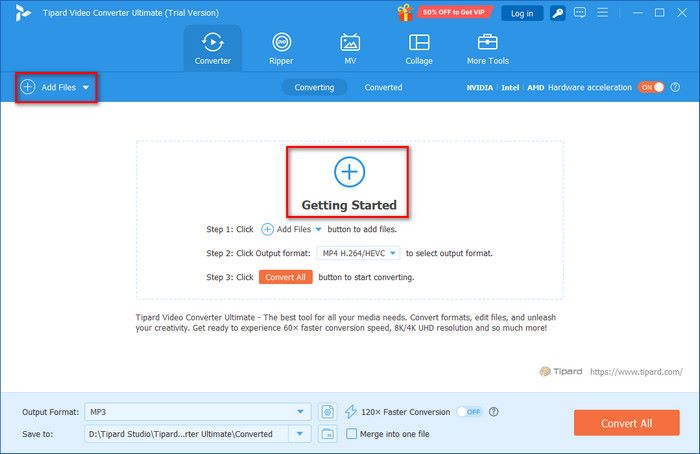Select the Converting tab

click(314, 87)
